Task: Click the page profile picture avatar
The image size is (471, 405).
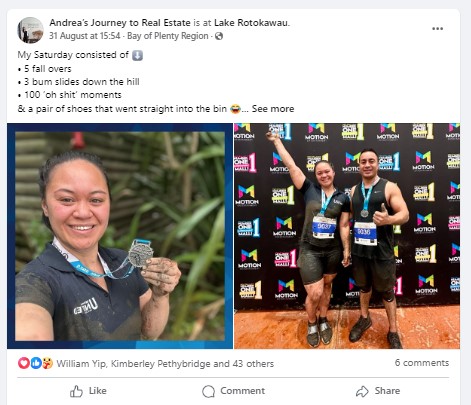Action: click(30, 30)
